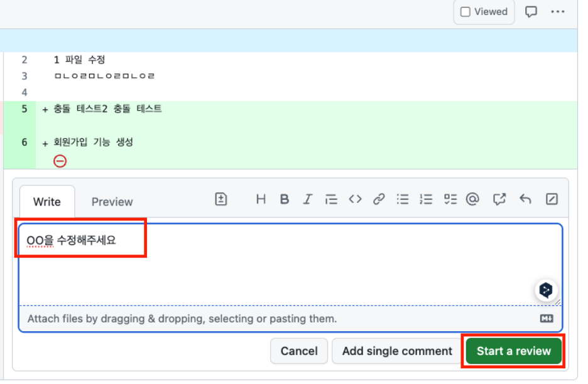Insert code formatting icon
588x384 pixels.
[355, 199]
